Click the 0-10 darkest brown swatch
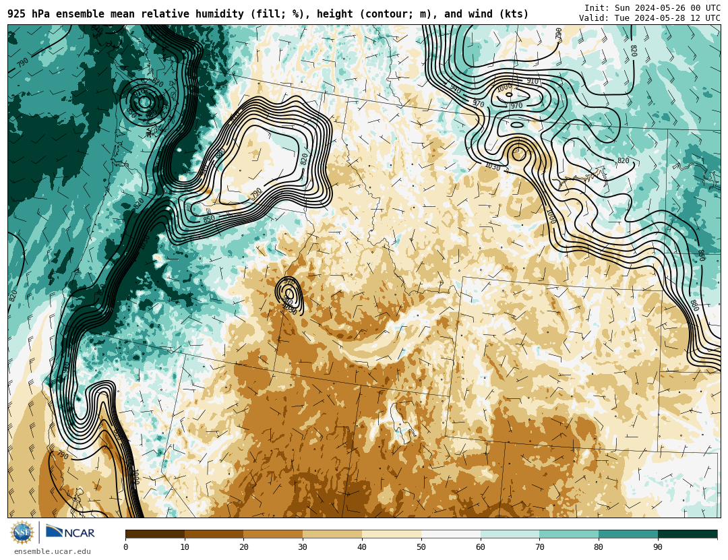This screenshot has width=728, height=560. [x=155, y=534]
